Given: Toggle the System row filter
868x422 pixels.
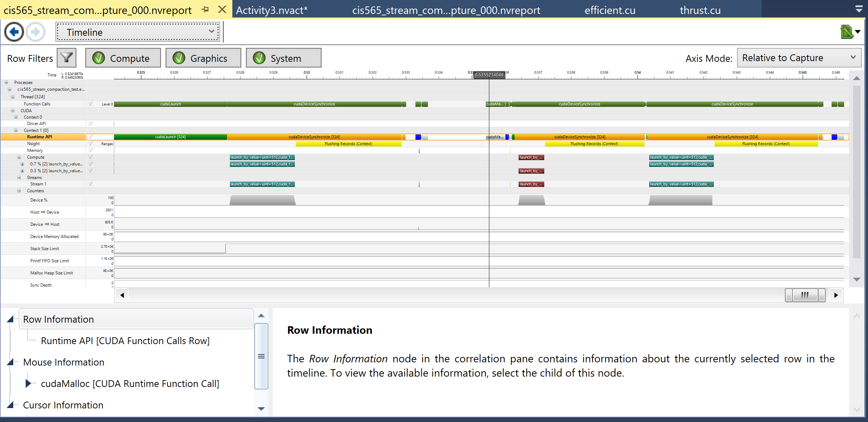Looking at the screenshot, I should [284, 58].
